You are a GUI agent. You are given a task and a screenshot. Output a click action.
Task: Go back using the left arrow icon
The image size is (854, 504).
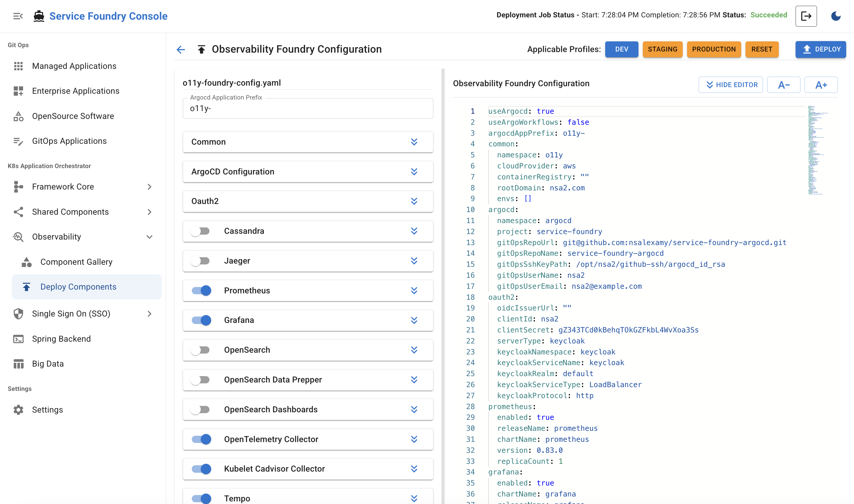click(181, 49)
